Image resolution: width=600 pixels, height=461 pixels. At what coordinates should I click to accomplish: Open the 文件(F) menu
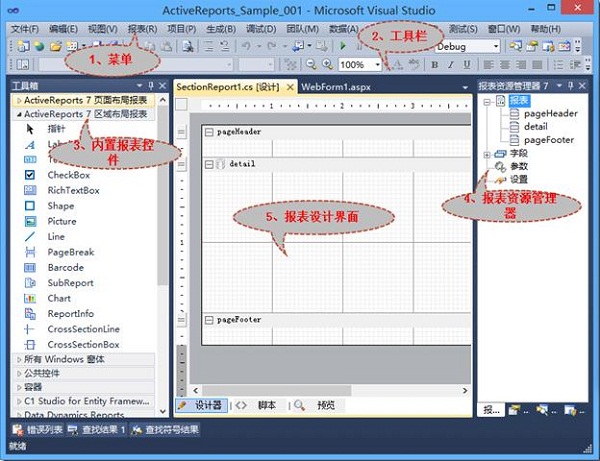click(24, 29)
